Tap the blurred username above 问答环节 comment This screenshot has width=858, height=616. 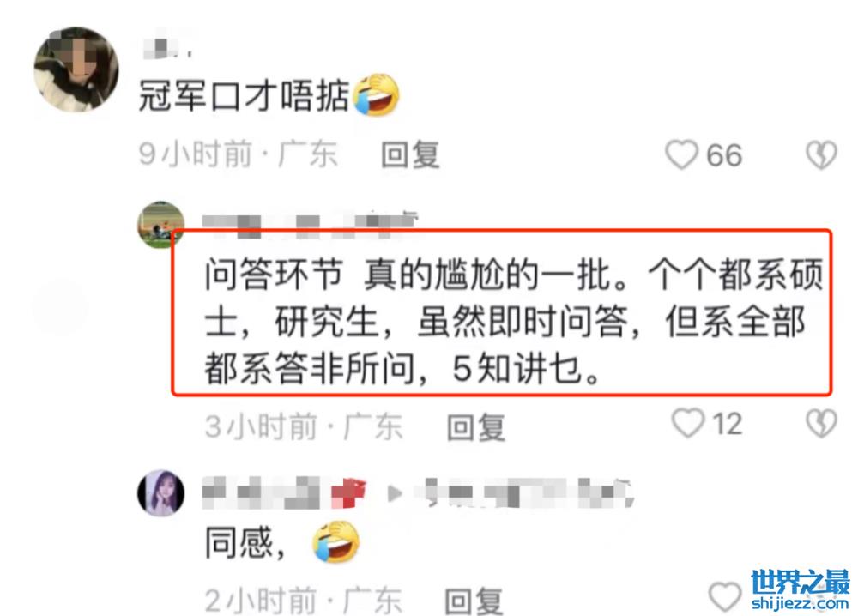point(310,225)
